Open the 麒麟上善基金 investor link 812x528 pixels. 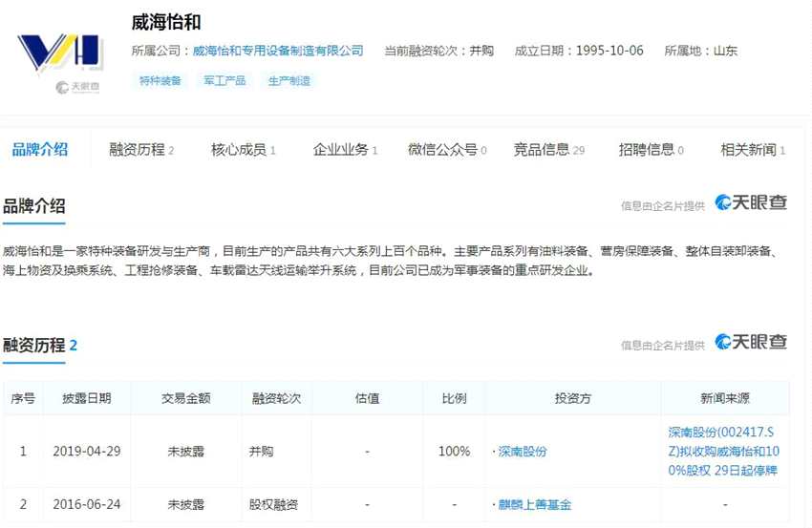click(534, 504)
